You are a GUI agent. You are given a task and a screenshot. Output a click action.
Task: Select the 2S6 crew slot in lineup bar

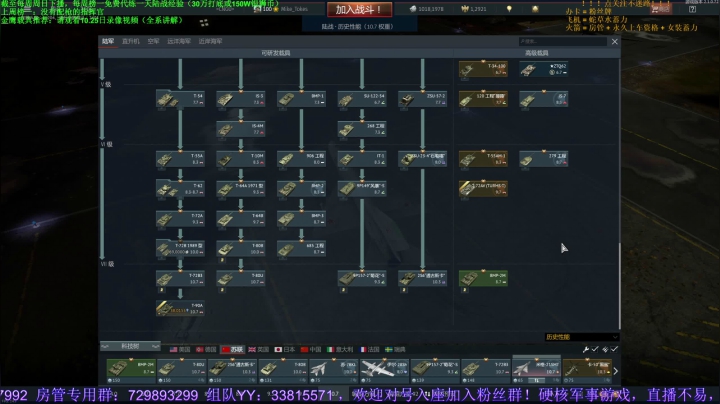[x=233, y=369]
